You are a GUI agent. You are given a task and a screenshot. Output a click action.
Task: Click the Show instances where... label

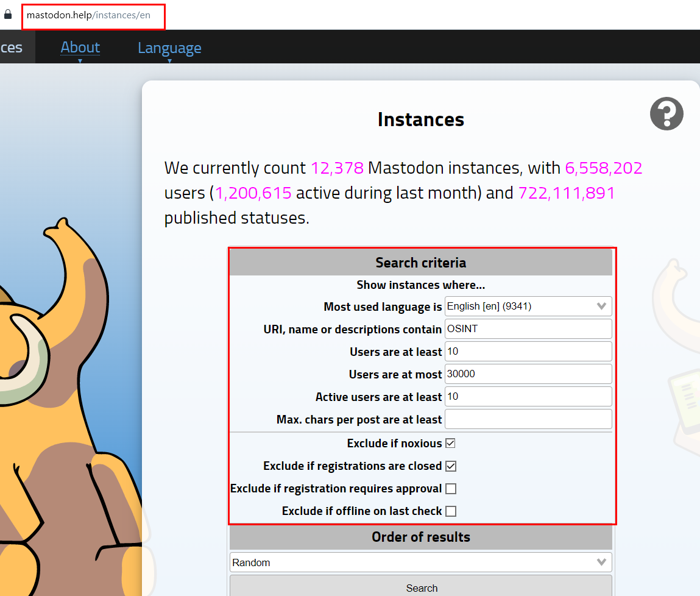click(x=420, y=285)
